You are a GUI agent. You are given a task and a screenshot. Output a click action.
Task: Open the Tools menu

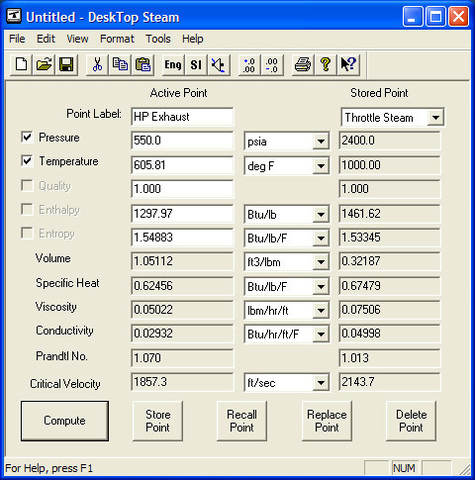coord(158,39)
